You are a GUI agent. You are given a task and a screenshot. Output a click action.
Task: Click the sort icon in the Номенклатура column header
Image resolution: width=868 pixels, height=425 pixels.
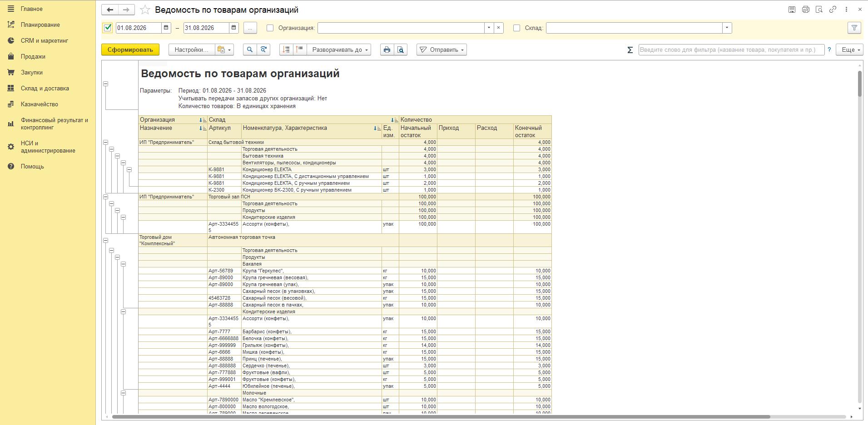coord(377,128)
